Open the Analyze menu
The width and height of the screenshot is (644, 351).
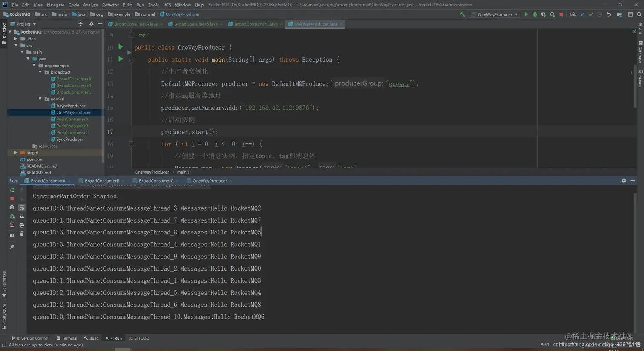coord(90,5)
